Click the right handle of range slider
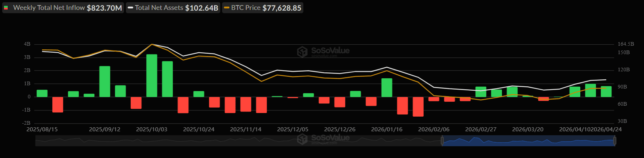Image resolution: width=644 pixels, height=158 pixels. 615,140
